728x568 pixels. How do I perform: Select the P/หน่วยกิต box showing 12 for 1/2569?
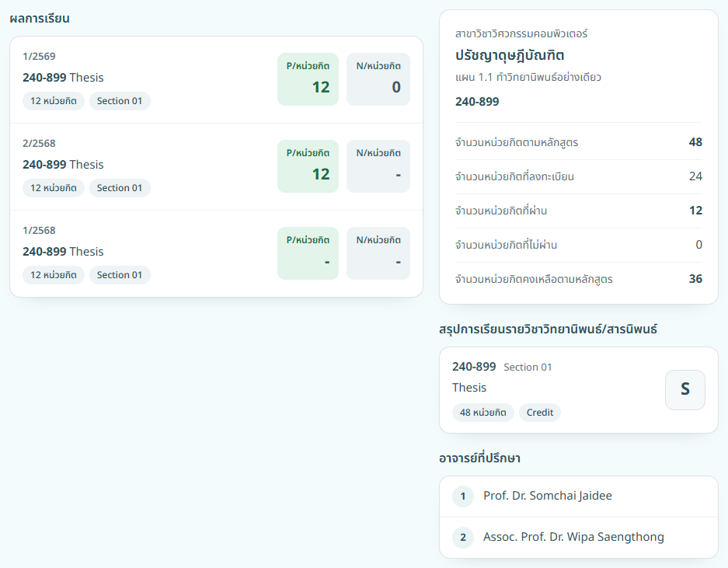tap(308, 79)
